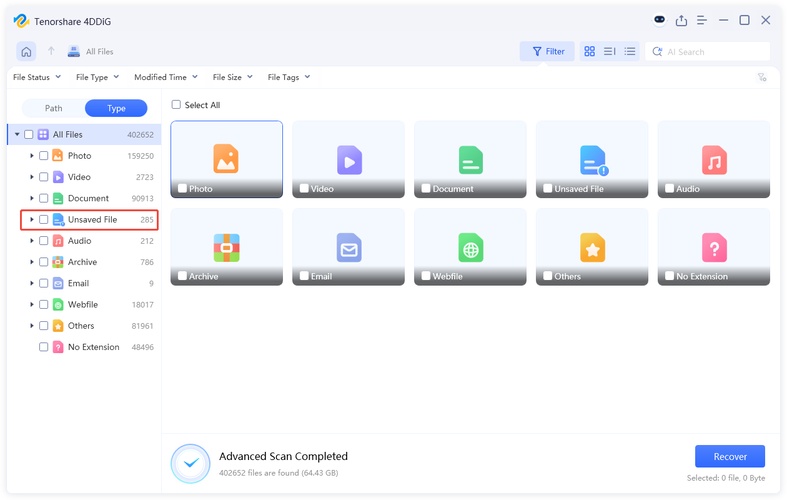Screen dimensions: 787x500
Task: Click the share/export icon in title bar
Action: 681,20
